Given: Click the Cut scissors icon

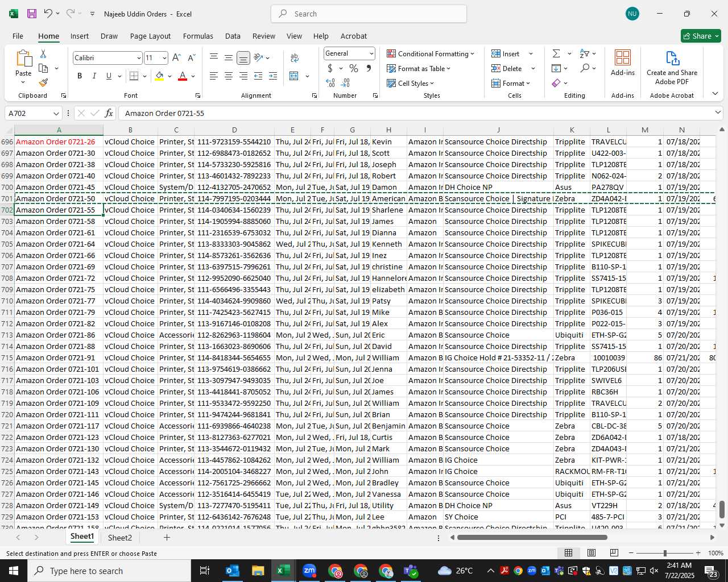Looking at the screenshot, I should point(43,53).
